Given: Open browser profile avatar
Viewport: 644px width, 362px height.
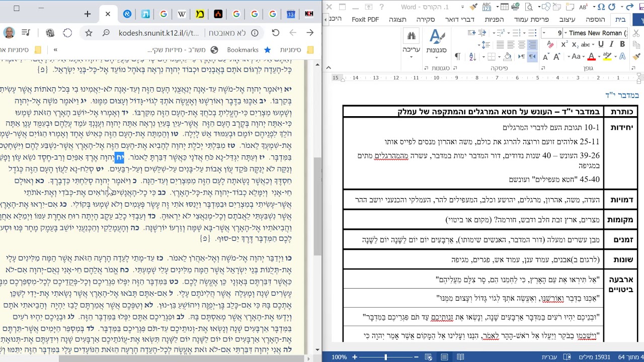Looking at the screenshot, I should [x=9, y=33].
